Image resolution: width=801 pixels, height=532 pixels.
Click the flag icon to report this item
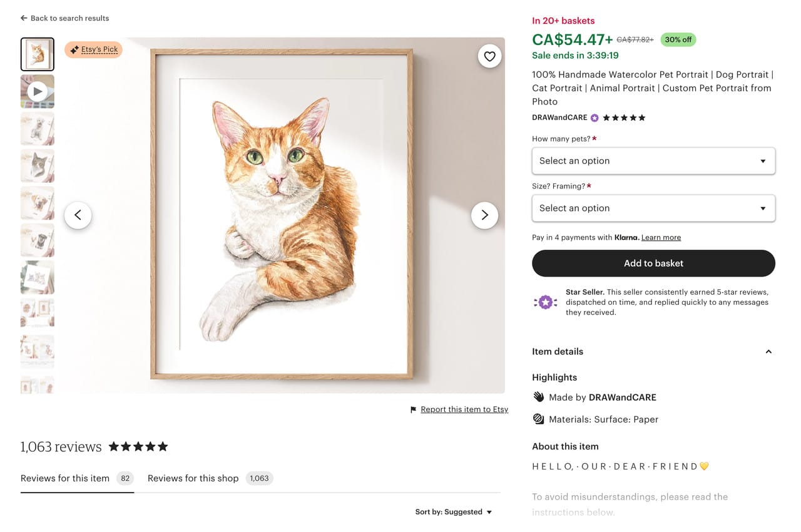412,409
